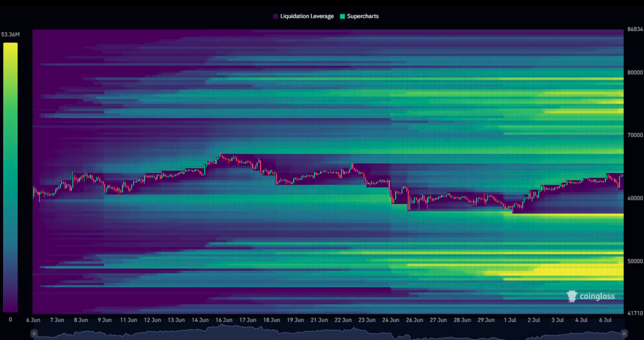The width and height of the screenshot is (644, 340).
Task: Click the 29 Jun date label
Action: click(486, 320)
